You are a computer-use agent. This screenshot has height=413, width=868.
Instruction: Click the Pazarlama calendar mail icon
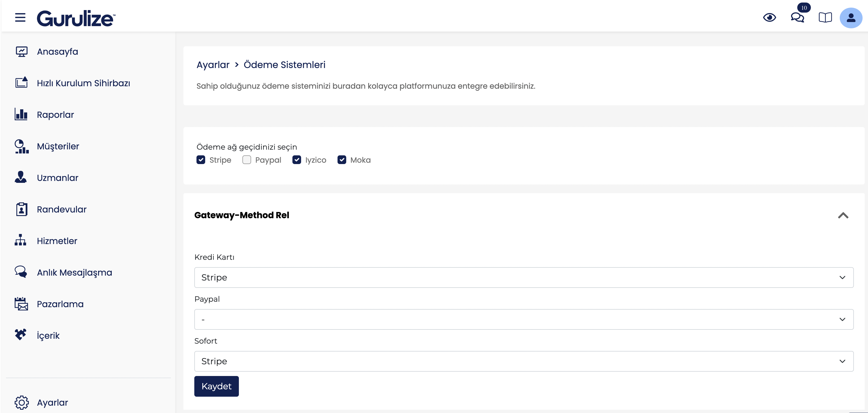[x=21, y=304]
